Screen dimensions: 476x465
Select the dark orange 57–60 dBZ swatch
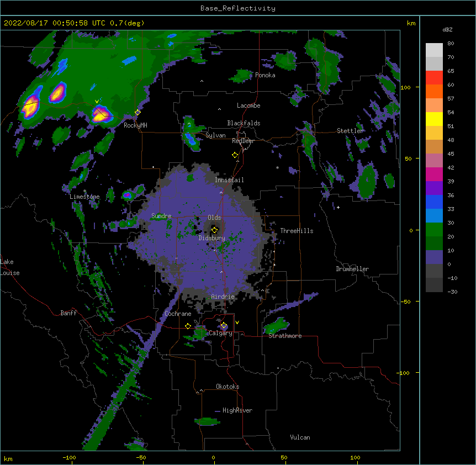click(x=434, y=91)
